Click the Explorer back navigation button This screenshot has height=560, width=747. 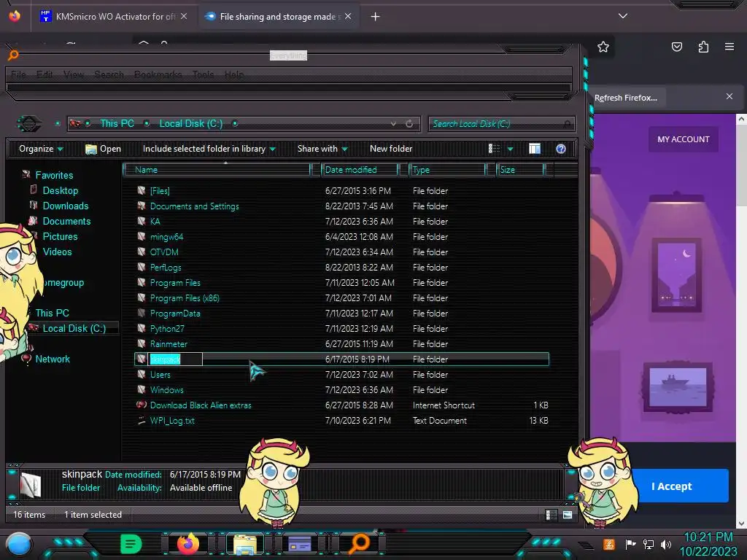click(29, 124)
